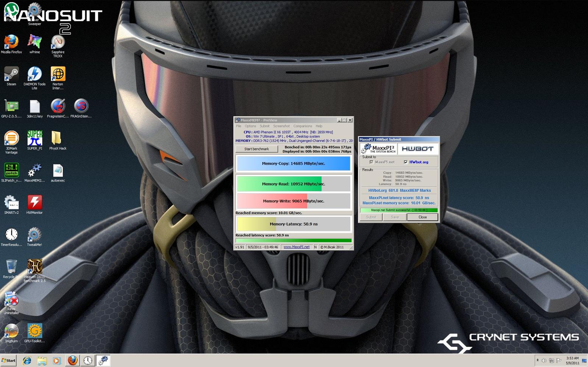
Task: Open the uTorrent desktop shortcut
Action: (11, 12)
